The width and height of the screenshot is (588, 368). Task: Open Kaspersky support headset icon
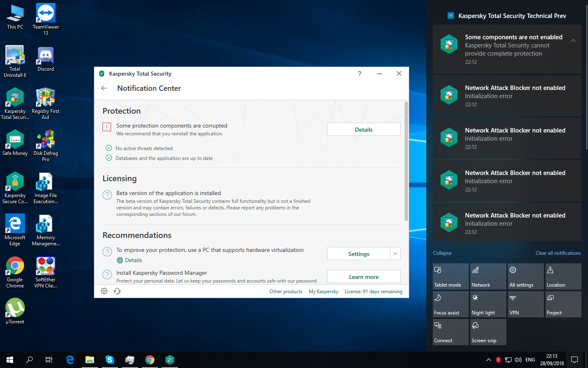click(117, 291)
